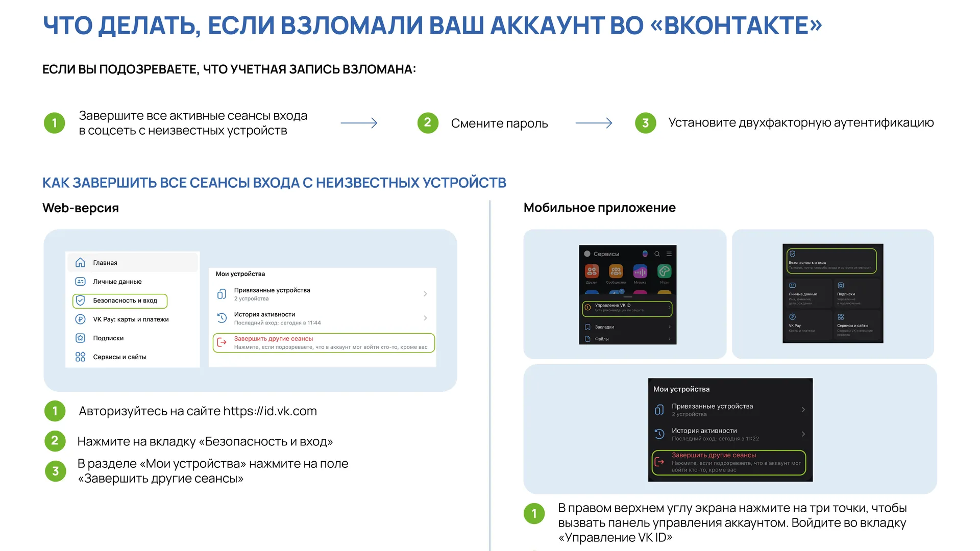
Task: Tap the warning icon beside Управление VK ID
Action: [x=587, y=308]
